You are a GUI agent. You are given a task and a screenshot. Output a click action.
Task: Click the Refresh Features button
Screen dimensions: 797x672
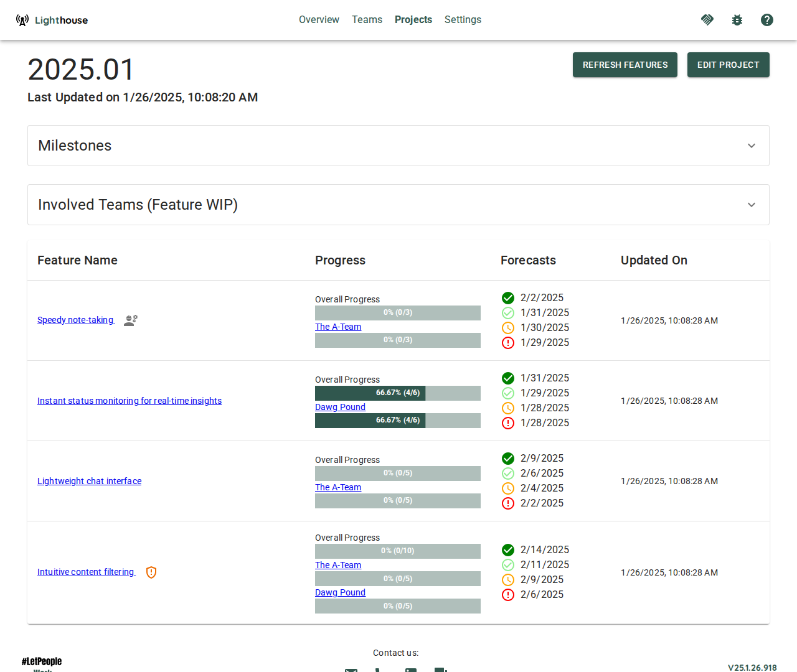625,65
